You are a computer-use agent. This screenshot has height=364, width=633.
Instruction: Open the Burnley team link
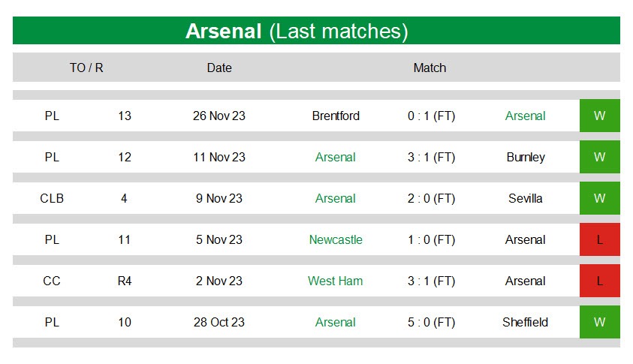tap(526, 157)
